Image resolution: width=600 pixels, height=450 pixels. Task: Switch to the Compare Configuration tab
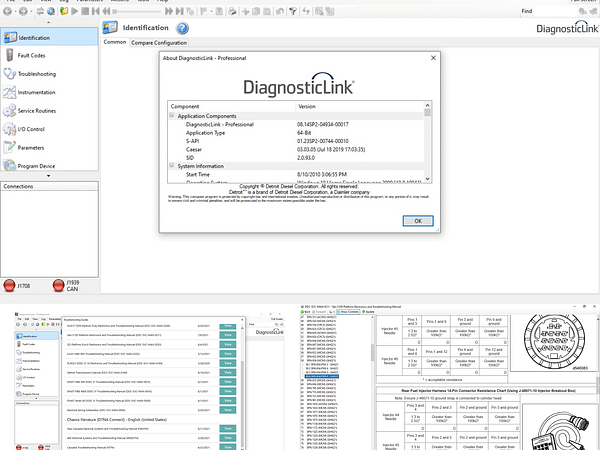coord(159,42)
